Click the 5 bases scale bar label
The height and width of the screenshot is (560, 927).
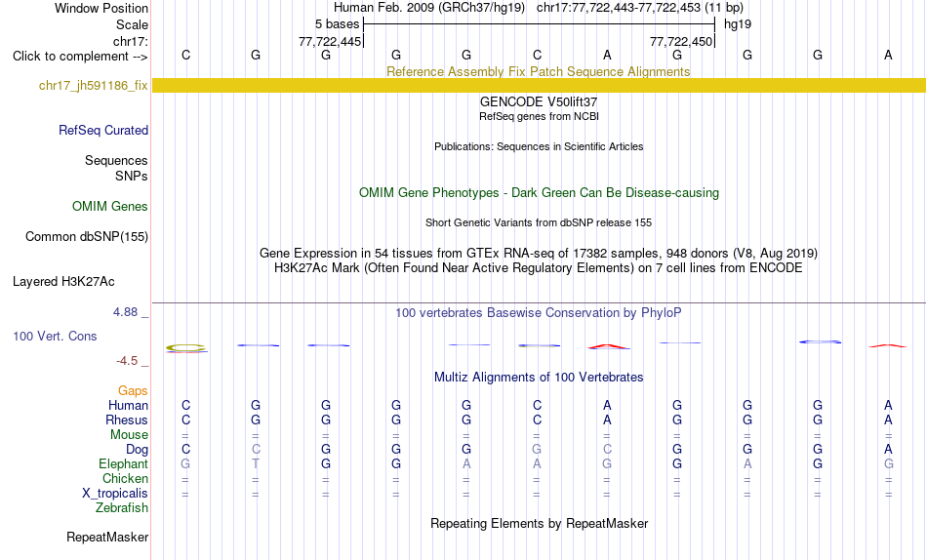337,24
